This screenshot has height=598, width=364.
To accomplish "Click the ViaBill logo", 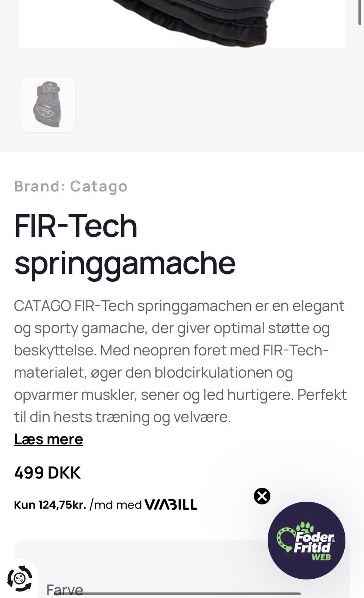I will (171, 505).
